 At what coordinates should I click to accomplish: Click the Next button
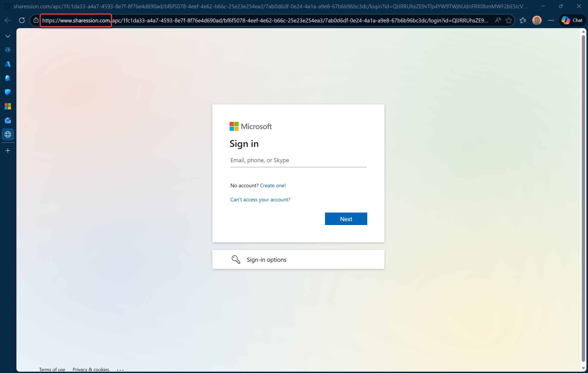(346, 219)
